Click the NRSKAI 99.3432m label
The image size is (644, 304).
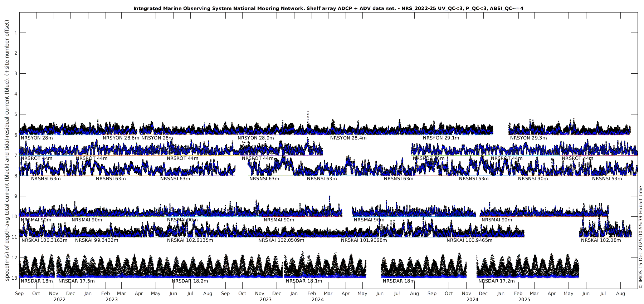tap(97, 240)
